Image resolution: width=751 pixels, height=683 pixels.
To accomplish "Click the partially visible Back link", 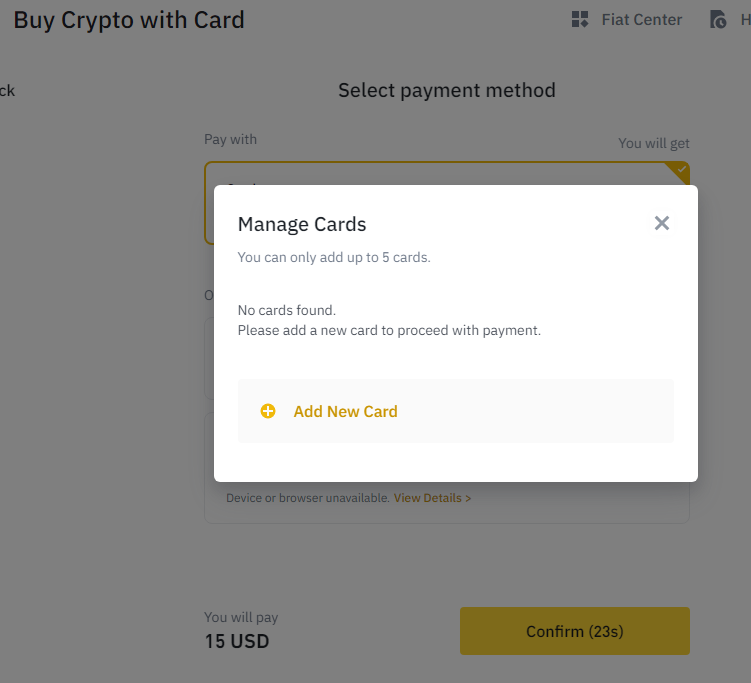I will [7, 91].
